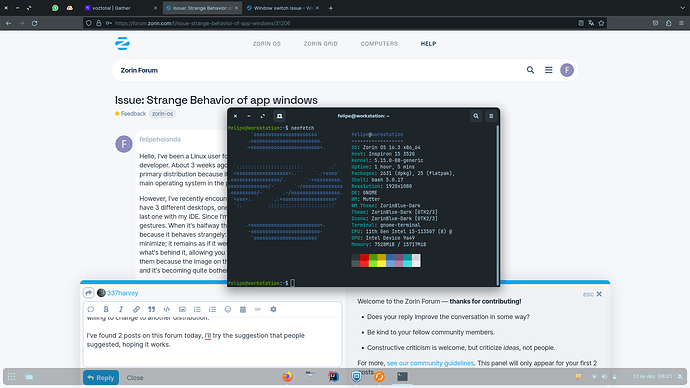This screenshot has height=388, width=690.
Task: Insert an animated GIF using the editor toolbar
Action: point(258,309)
